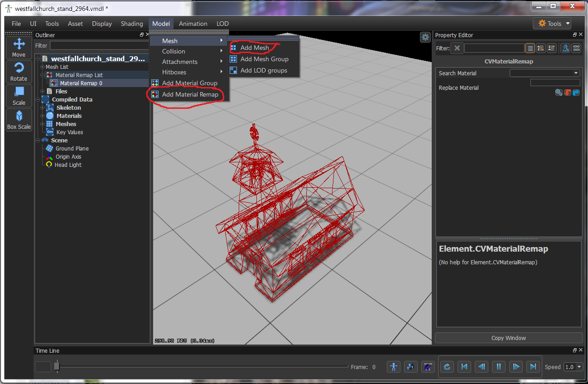Toggle the list view button in Property Editor
The height and width of the screenshot is (384, 588).
tap(530, 48)
